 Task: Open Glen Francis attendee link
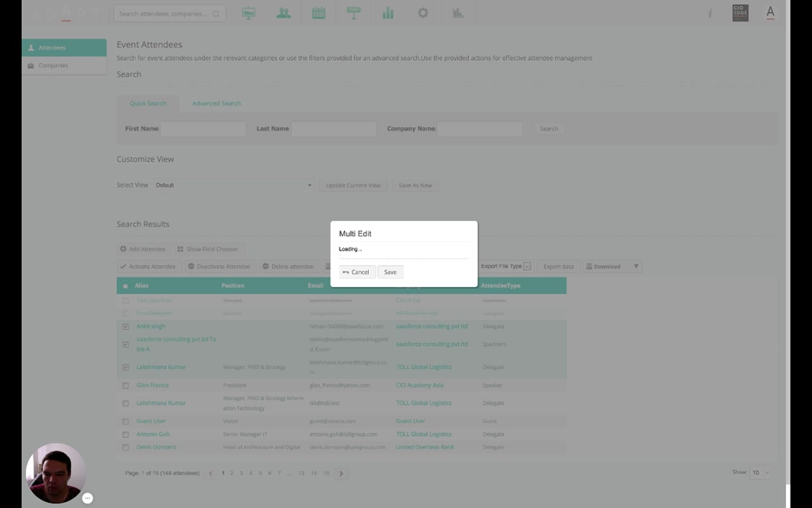pyautogui.click(x=152, y=385)
